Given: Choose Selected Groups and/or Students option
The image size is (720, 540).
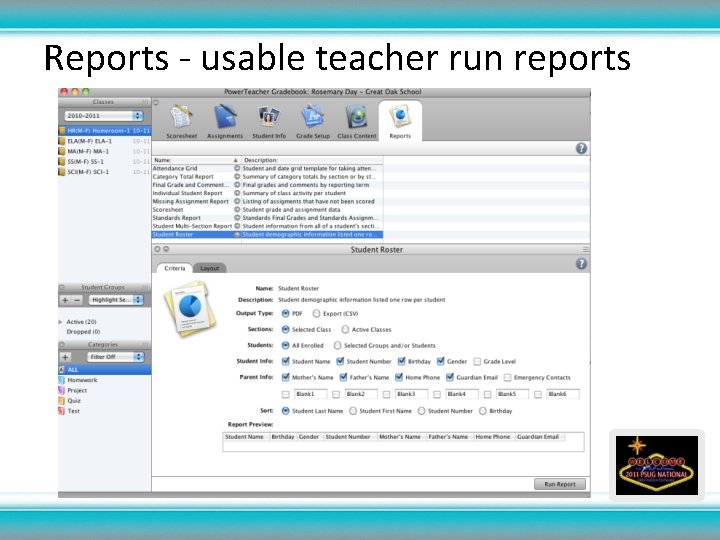Looking at the screenshot, I should [x=338, y=345].
